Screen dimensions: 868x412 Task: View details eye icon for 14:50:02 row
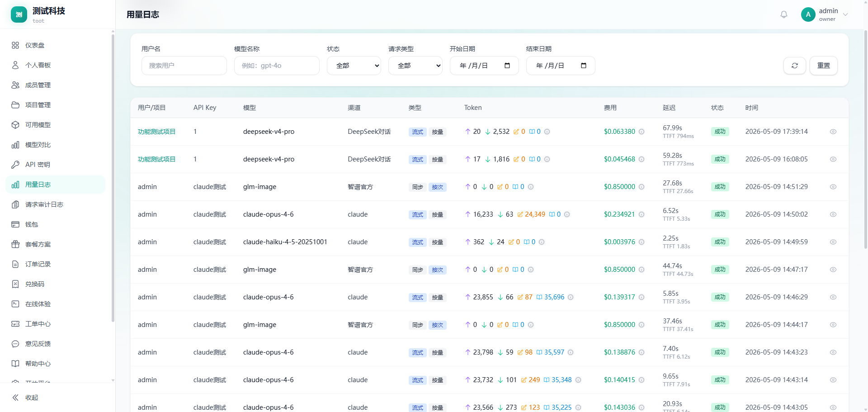pyautogui.click(x=833, y=214)
